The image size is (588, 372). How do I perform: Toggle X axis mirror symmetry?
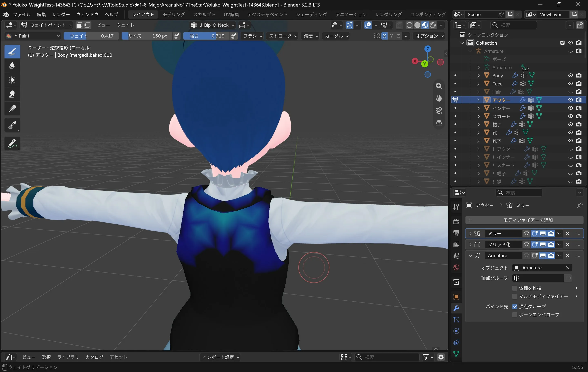[384, 36]
